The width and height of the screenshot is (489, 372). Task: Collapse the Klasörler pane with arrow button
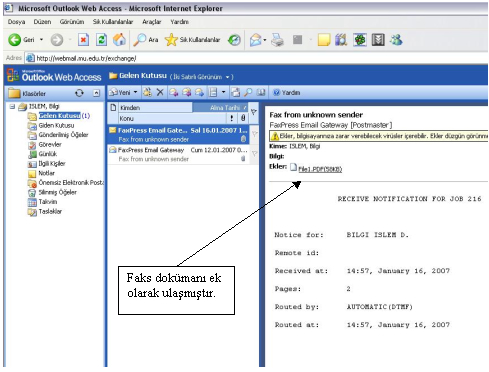tap(96, 93)
